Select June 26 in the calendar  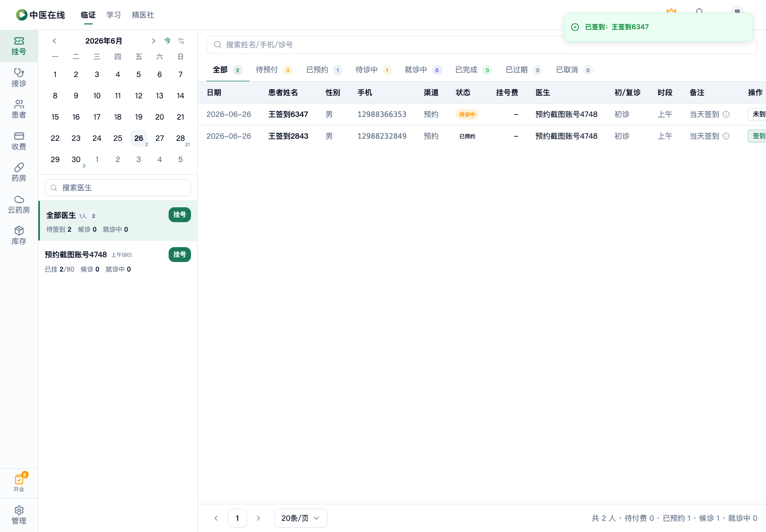click(139, 138)
